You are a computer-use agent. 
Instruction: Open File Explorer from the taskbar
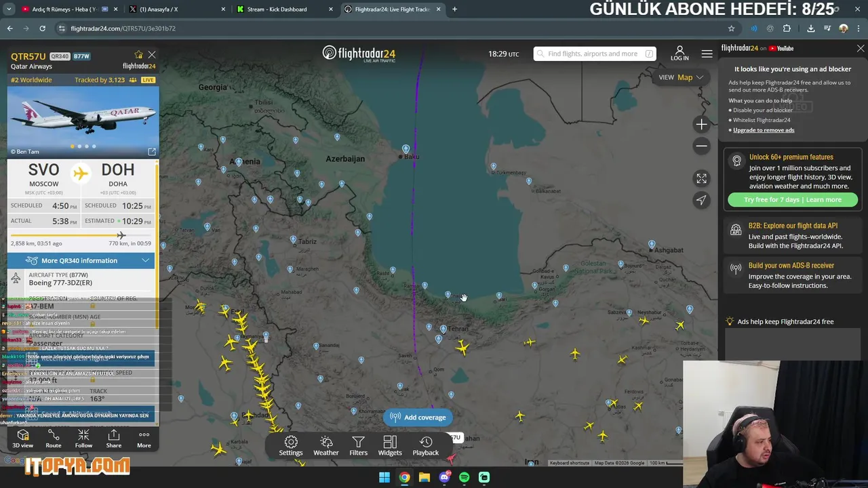coord(425,477)
